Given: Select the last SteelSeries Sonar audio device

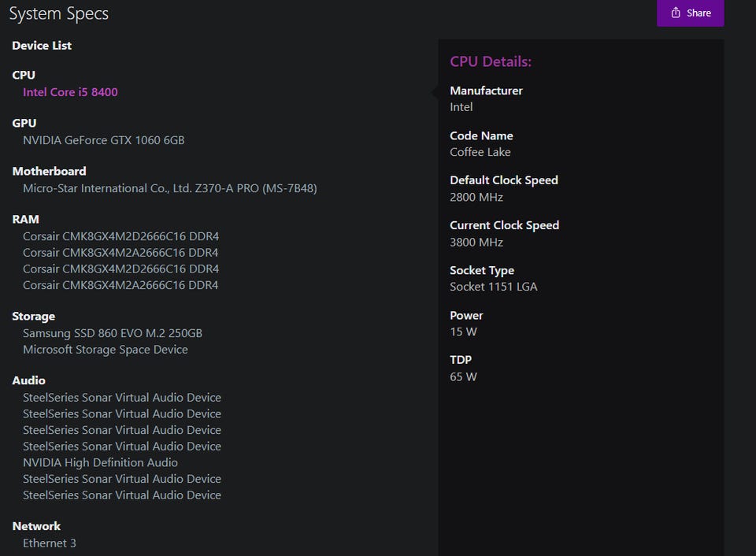Looking at the screenshot, I should click(121, 495).
